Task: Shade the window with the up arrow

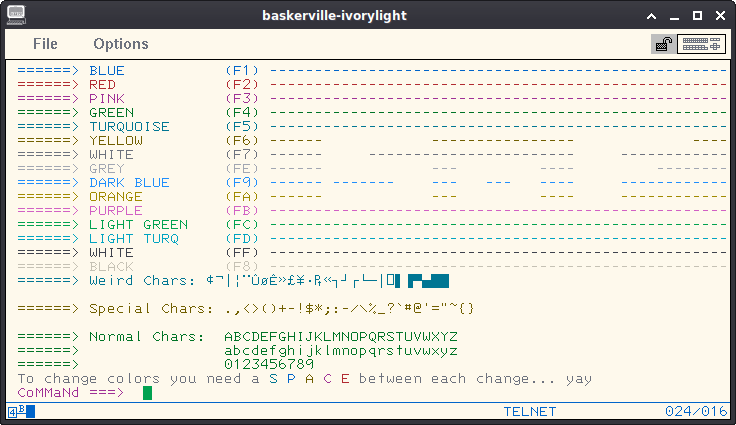Action: [652, 16]
